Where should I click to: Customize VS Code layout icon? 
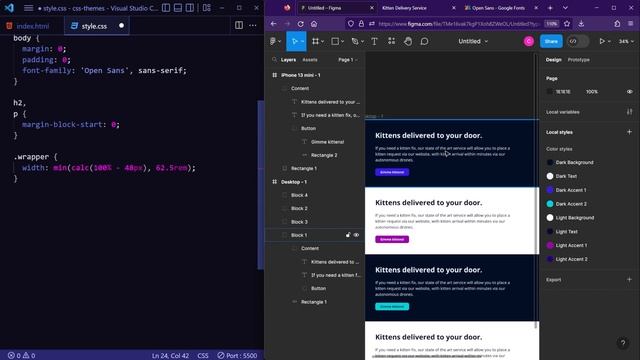click(207, 8)
